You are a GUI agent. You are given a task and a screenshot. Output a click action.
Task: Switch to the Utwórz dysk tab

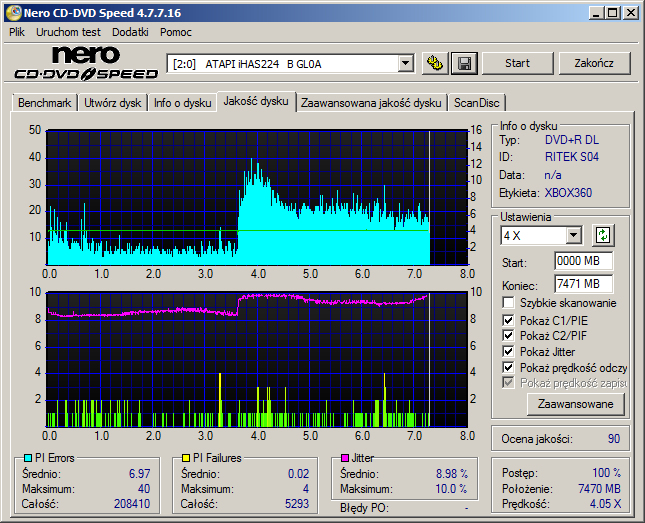click(113, 103)
